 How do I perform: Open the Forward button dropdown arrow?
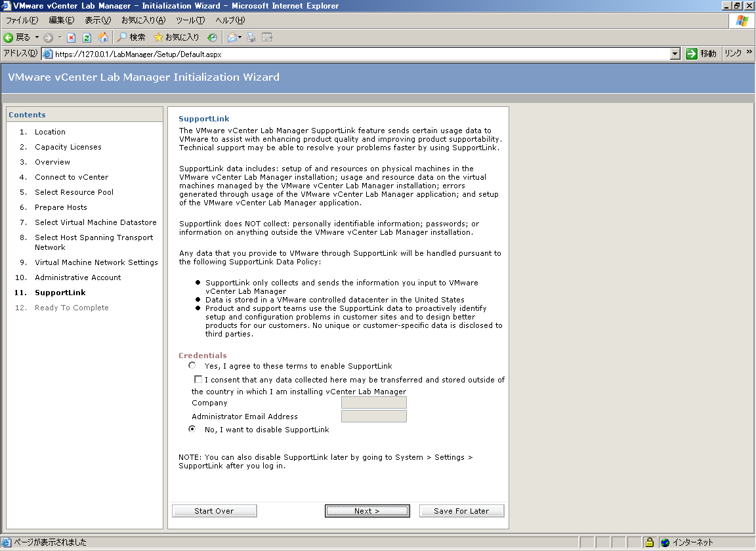(x=60, y=37)
